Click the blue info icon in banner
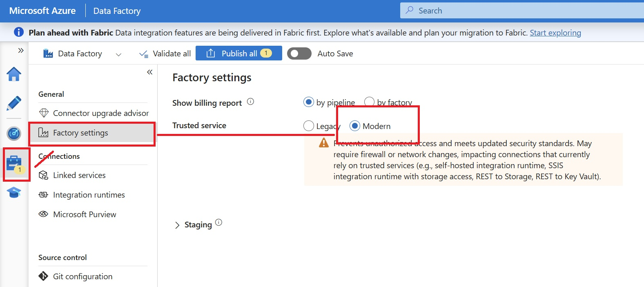This screenshot has width=644, height=287. tap(19, 32)
